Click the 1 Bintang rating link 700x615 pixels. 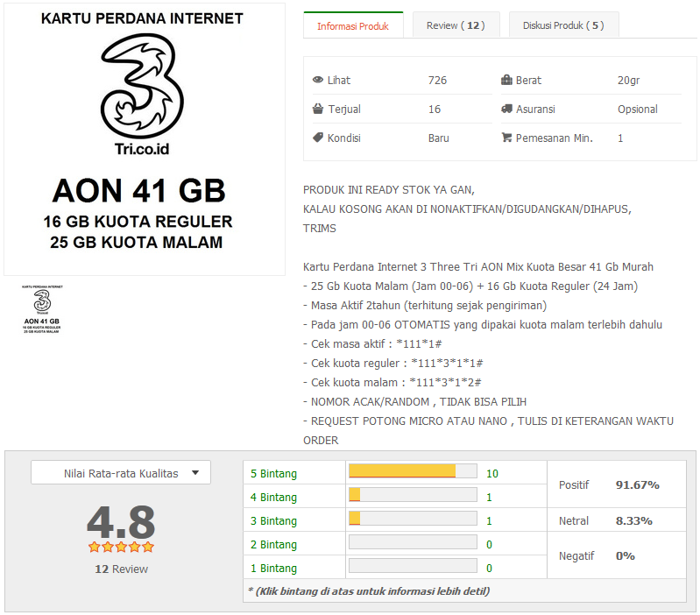[x=273, y=569]
